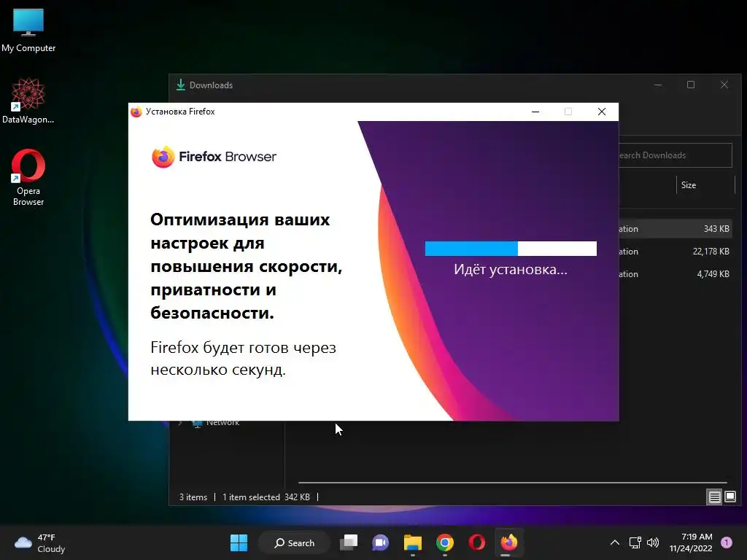Open the clock and date panel
The image size is (747, 560).
[690, 542]
